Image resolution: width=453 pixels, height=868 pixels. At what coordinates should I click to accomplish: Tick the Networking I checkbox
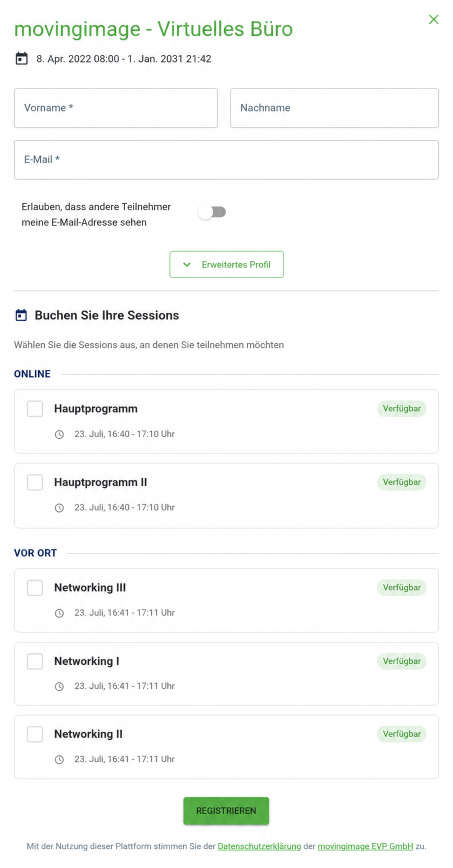tap(35, 661)
